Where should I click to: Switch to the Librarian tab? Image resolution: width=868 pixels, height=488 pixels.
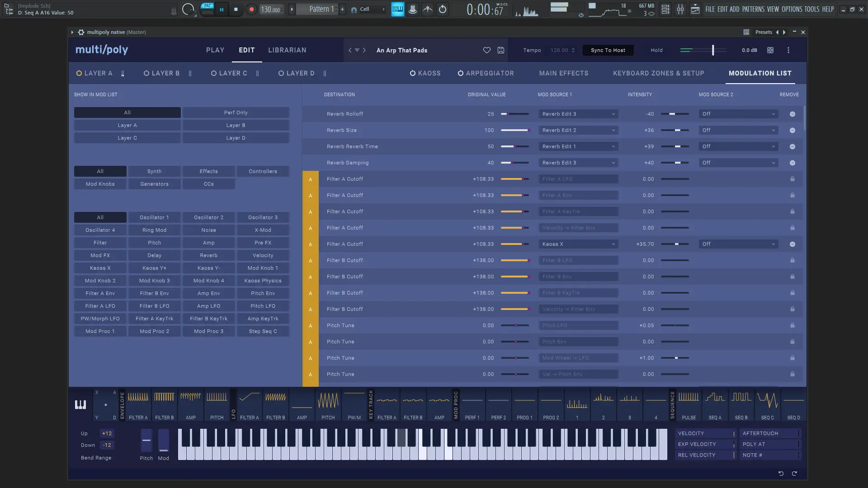point(287,50)
